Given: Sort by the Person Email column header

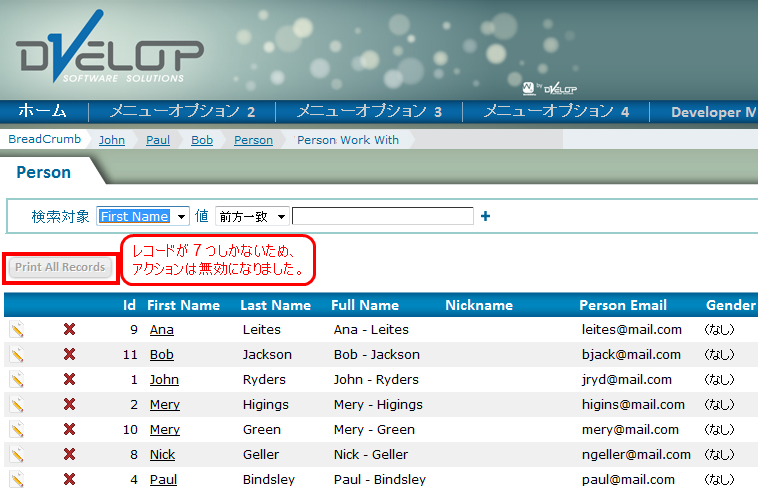Looking at the screenshot, I should click(623, 305).
